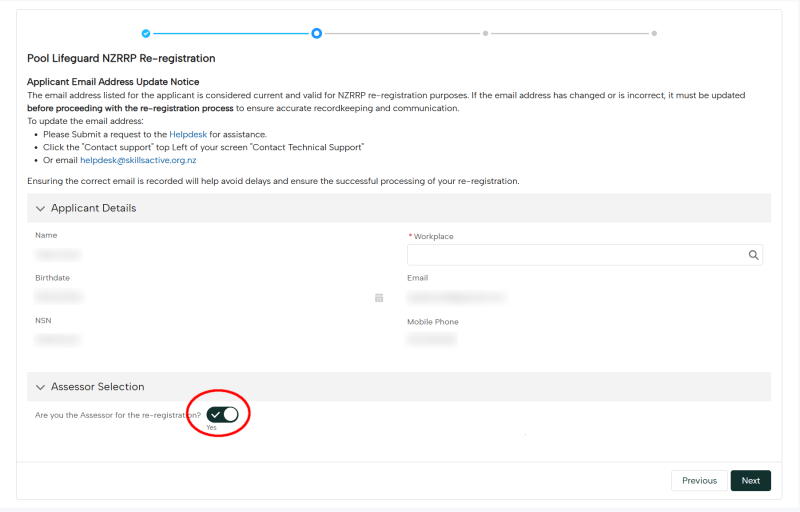Toggle the Assessor for re-registration switch

(x=222, y=415)
